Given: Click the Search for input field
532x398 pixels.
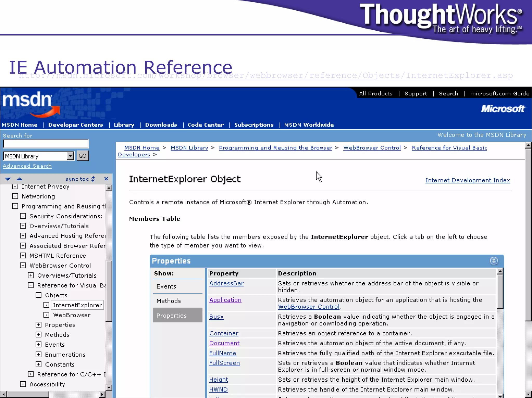Looking at the screenshot, I should [x=46, y=144].
